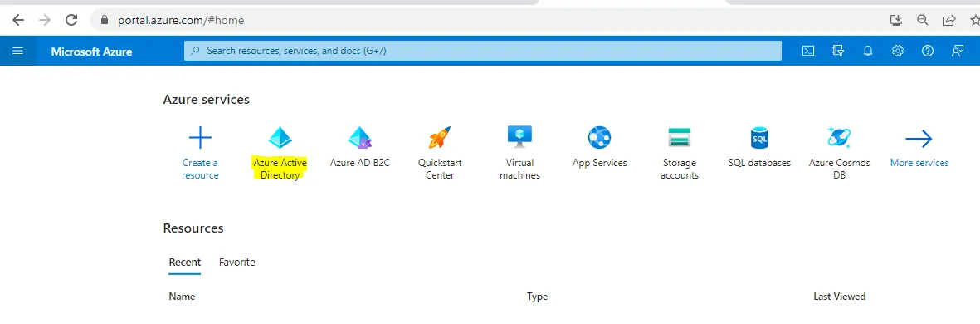Image resolution: width=980 pixels, height=324 pixels.
Task: Open the help question mark icon
Action: 928,51
